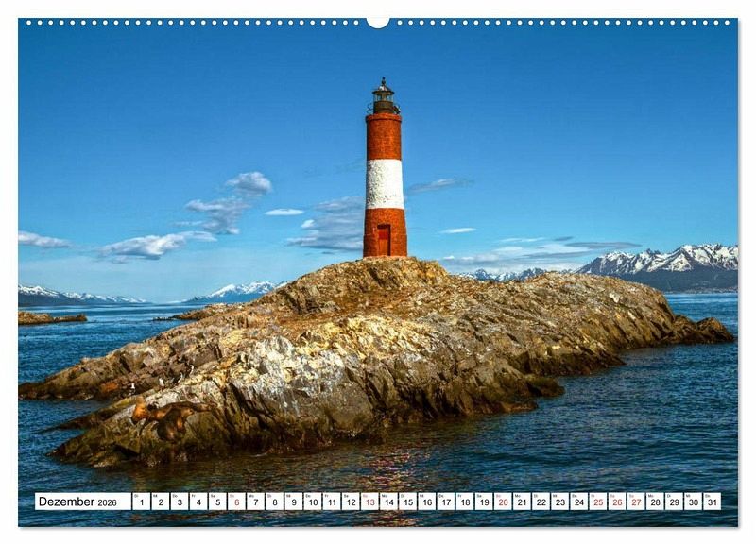Select day 3 in the calendar strip

(x=180, y=502)
